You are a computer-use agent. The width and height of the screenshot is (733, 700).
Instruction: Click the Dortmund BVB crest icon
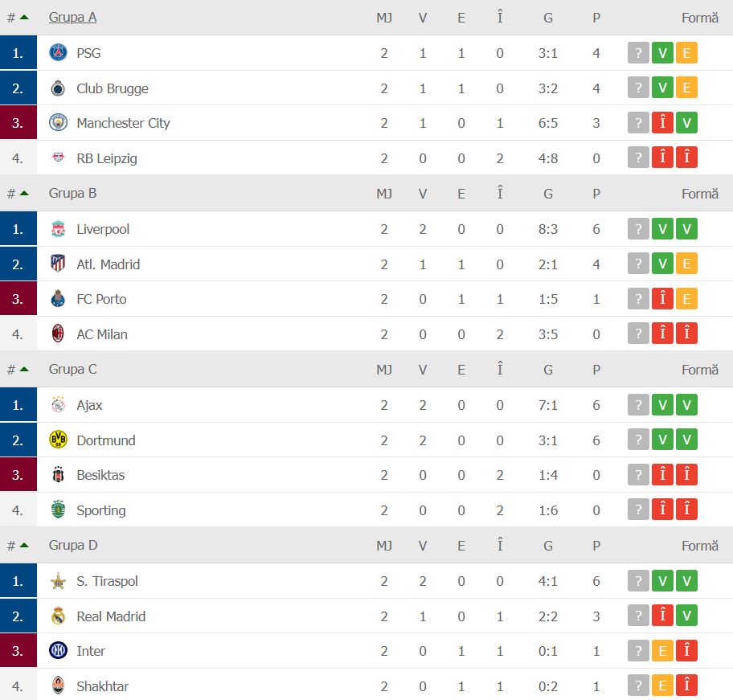point(58,440)
